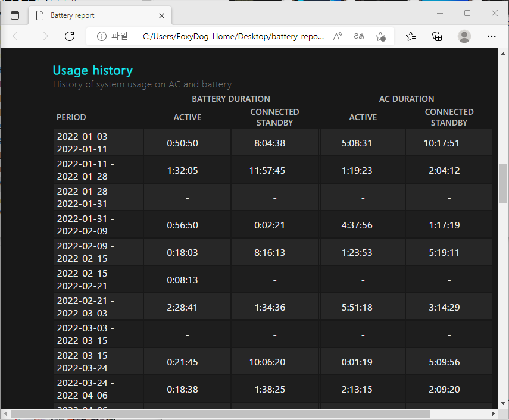The image size is (509, 420).
Task: Click the AC DURATION group header
Action: point(407,99)
